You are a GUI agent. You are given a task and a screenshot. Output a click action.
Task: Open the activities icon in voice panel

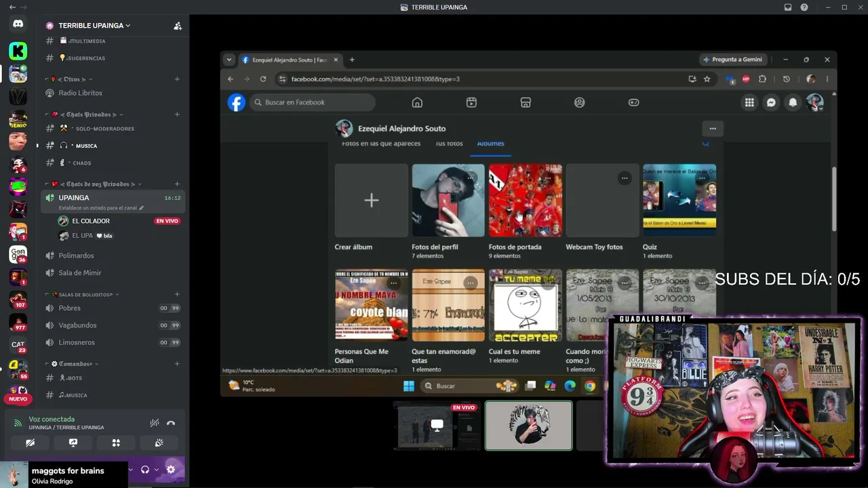click(116, 443)
